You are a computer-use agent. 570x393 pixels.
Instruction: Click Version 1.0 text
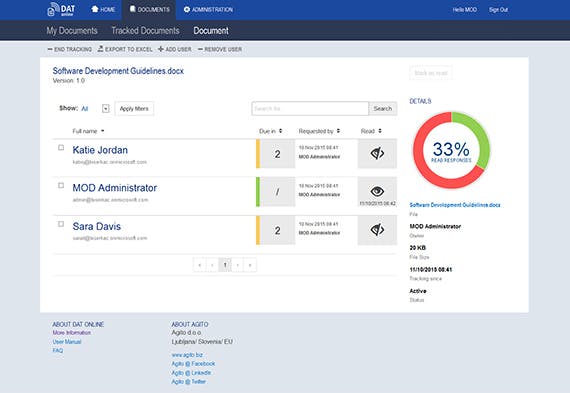(69, 81)
